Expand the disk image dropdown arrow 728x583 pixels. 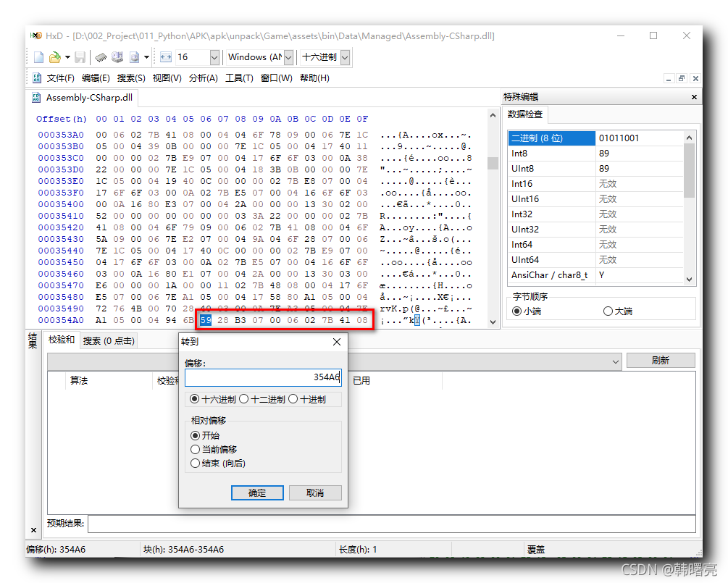pyautogui.click(x=147, y=57)
